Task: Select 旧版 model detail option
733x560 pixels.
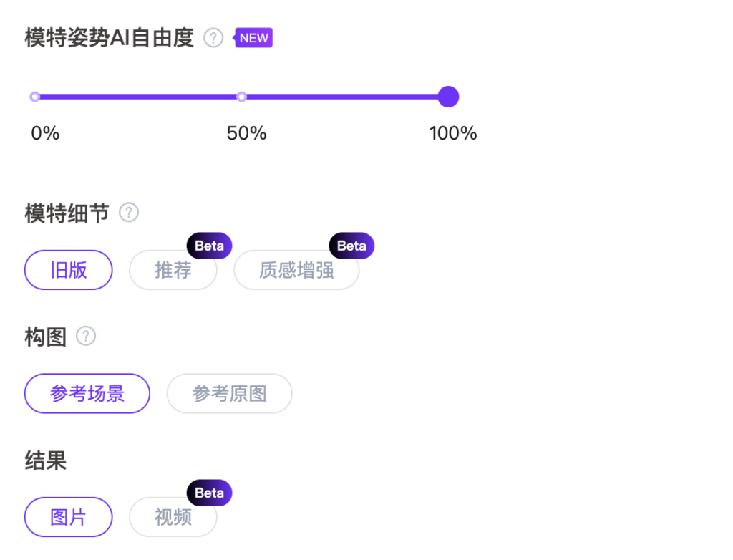Action: [69, 270]
